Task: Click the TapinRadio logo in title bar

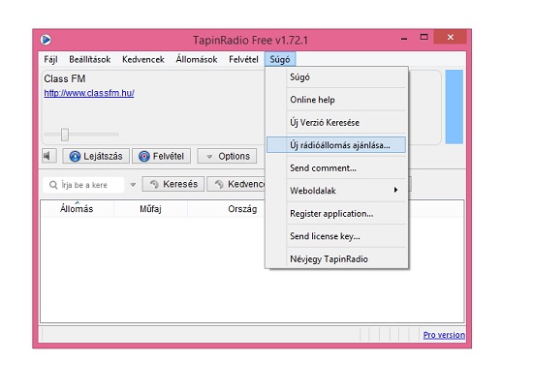Action: pos(46,40)
